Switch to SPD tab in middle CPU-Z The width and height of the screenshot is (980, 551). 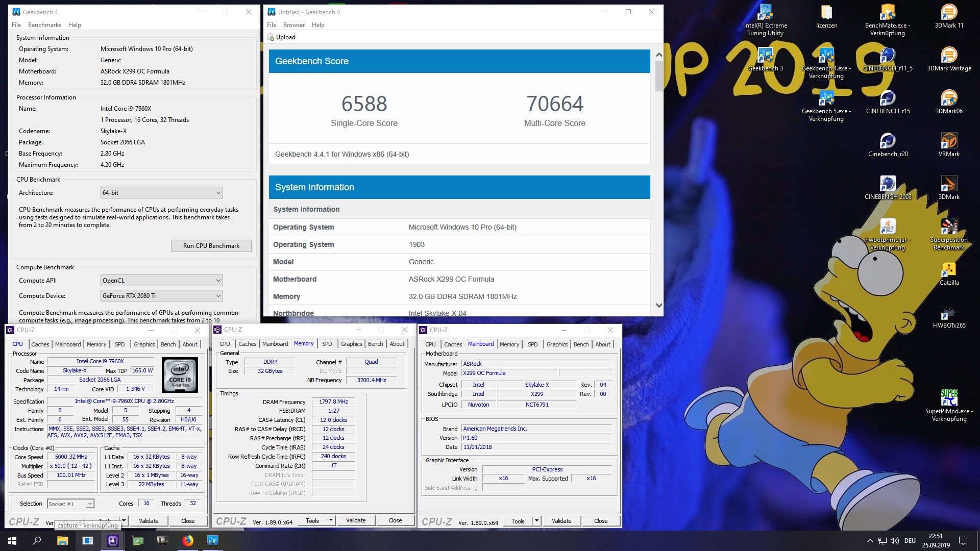[x=327, y=344]
